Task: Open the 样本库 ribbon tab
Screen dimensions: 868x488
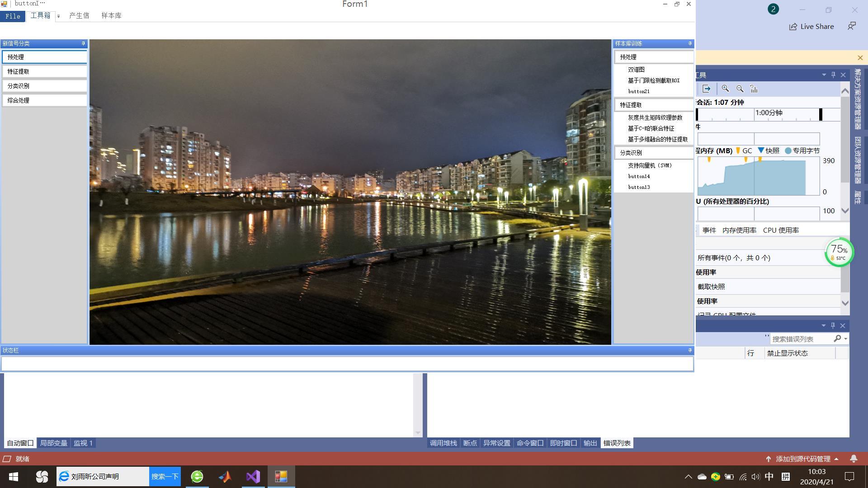Action: point(111,16)
